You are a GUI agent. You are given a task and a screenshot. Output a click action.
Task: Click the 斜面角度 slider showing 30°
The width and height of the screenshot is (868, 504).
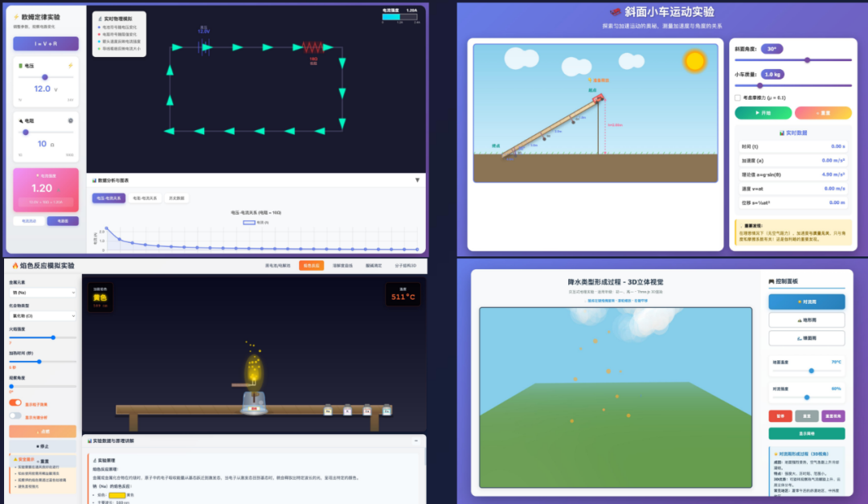[x=792, y=59]
